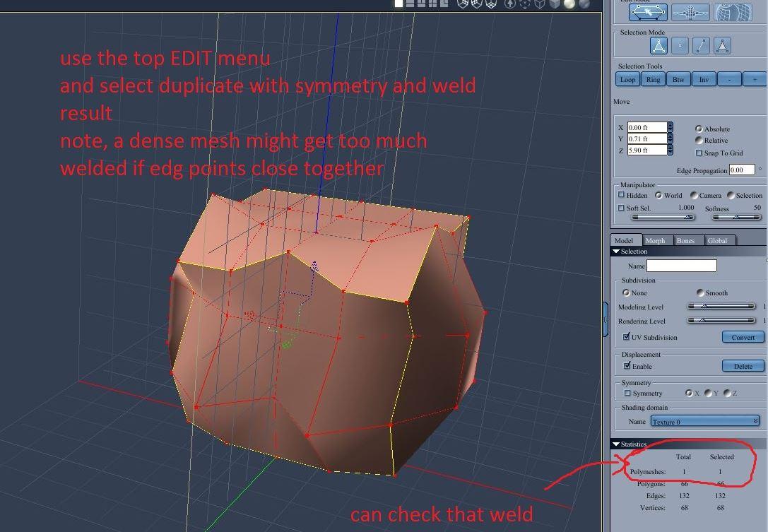Select the single-view layout icon

[x=398, y=3]
